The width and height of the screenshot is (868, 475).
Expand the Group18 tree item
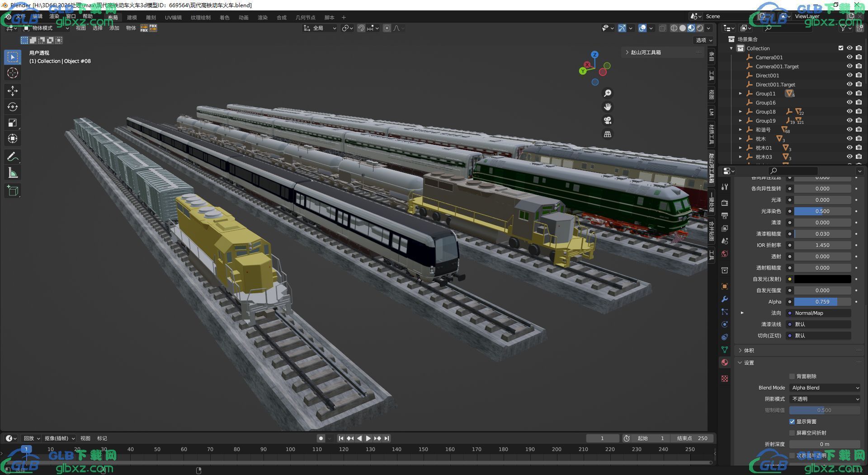[x=741, y=112]
